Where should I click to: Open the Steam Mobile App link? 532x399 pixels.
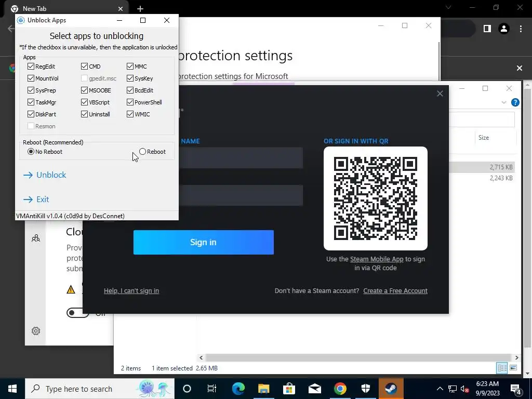pyautogui.click(x=377, y=259)
